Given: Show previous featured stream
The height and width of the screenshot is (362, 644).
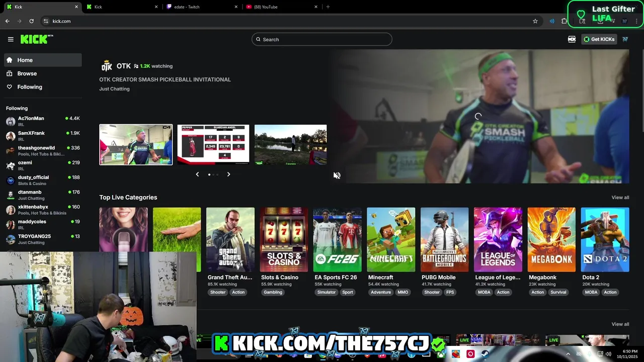Looking at the screenshot, I should pyautogui.click(x=197, y=174).
